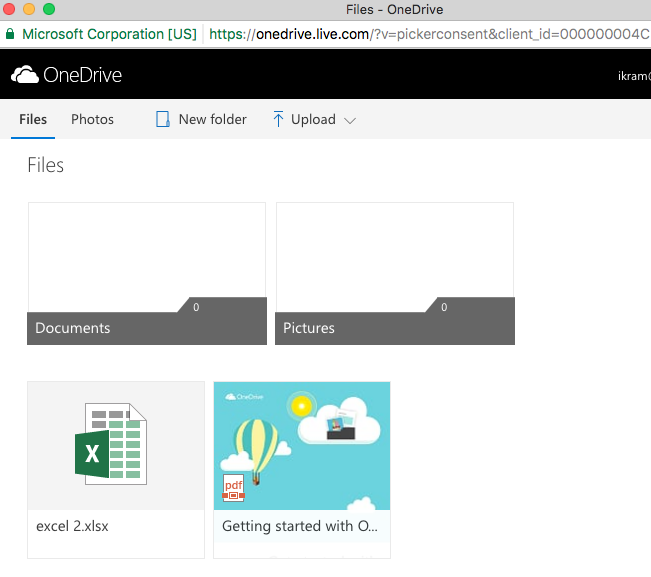Image resolution: width=651 pixels, height=577 pixels.
Task: Click the New folder button label
Action: [212, 120]
